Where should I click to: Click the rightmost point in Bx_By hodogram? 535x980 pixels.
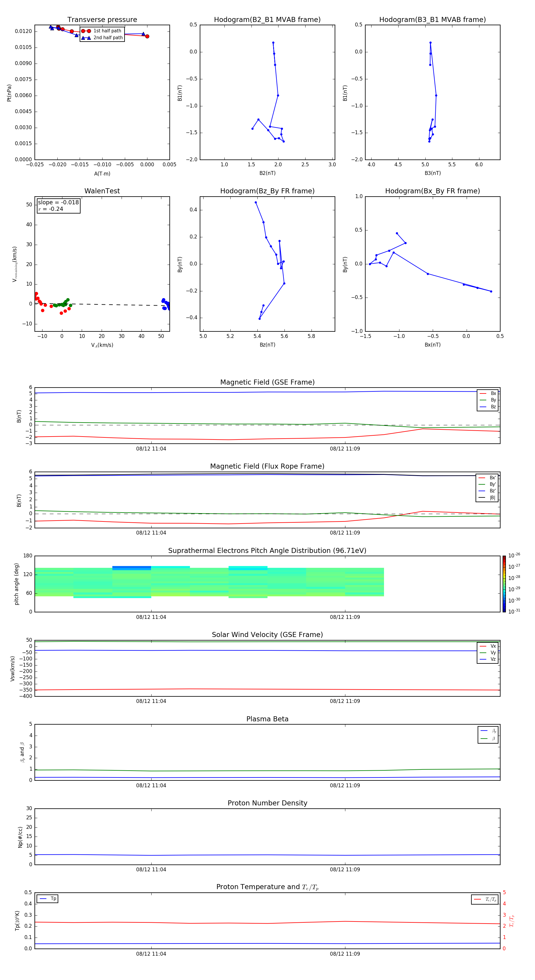pyautogui.click(x=491, y=291)
